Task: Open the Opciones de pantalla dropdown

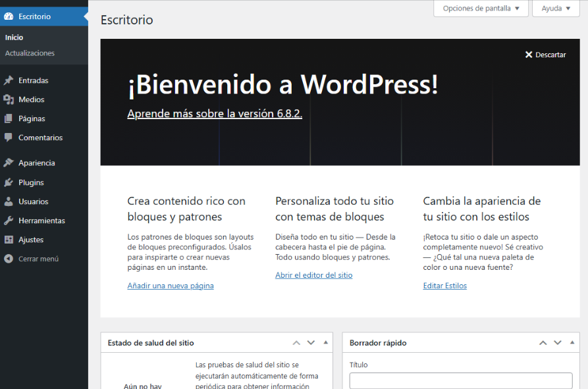Action: (481, 9)
